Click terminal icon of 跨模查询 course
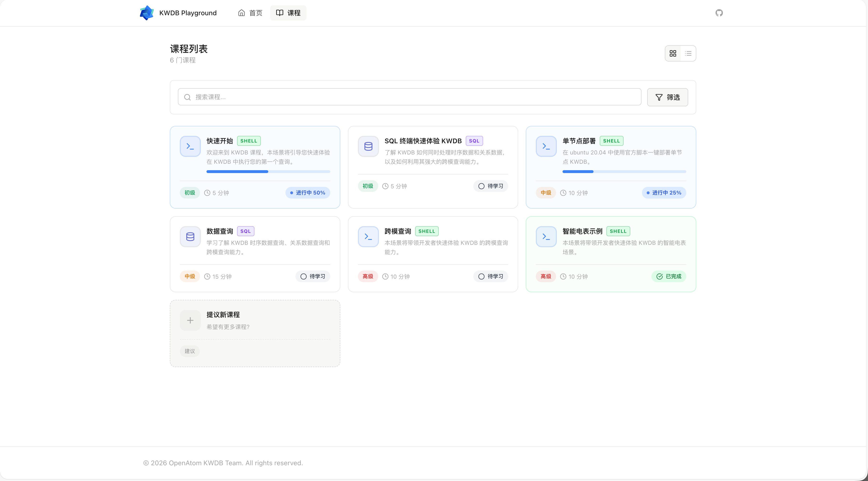 point(368,236)
